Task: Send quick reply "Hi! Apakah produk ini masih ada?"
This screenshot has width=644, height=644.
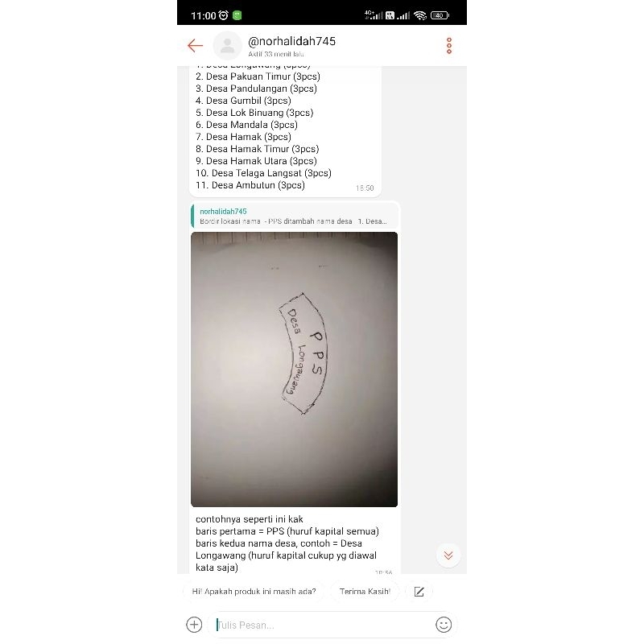Action: pos(254,592)
